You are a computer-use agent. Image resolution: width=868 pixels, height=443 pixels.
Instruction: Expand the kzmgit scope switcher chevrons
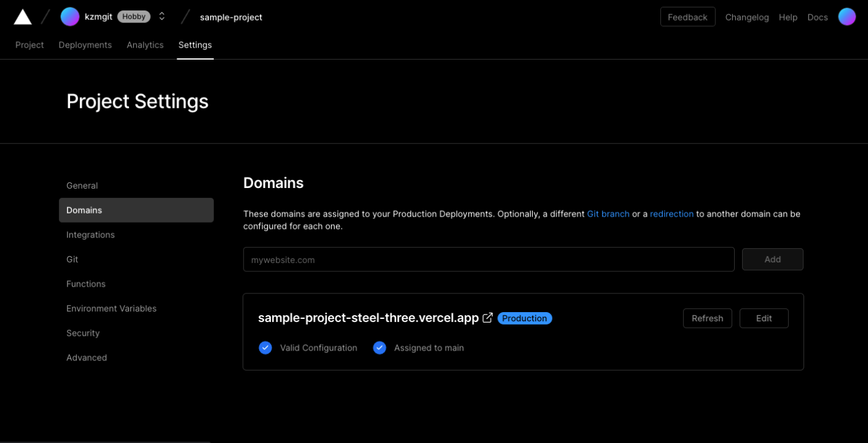162,17
